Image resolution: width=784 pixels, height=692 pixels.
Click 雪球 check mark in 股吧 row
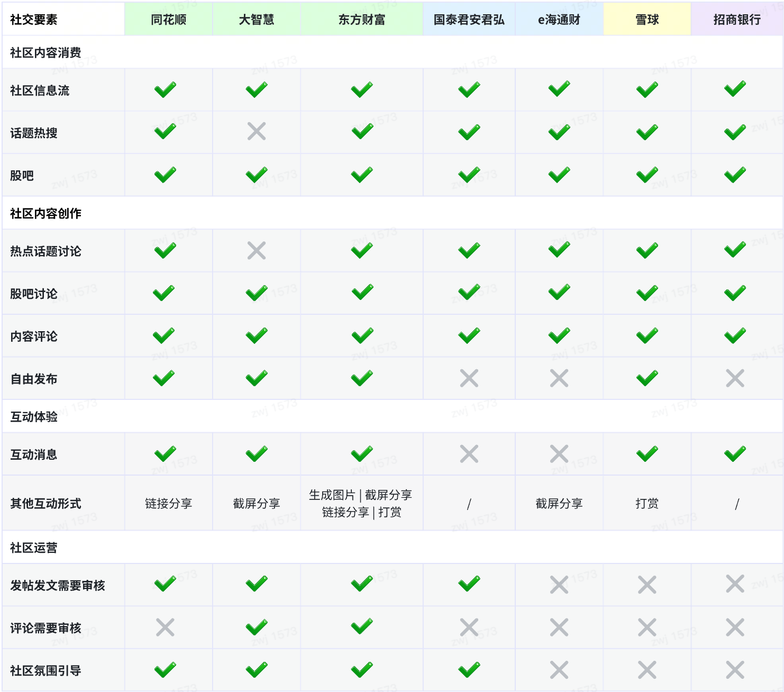tap(647, 175)
